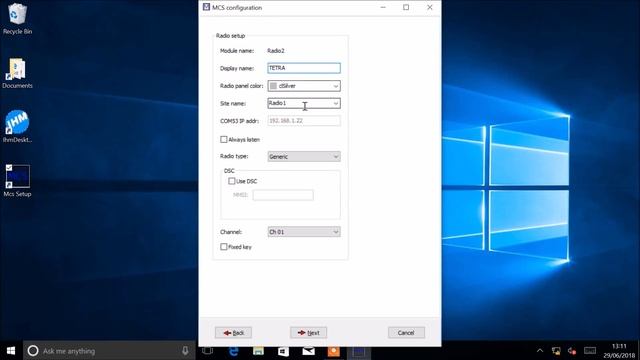Click the Radio2 module name text
Image resolution: width=640 pixels, height=360 pixels.
pyautogui.click(x=276, y=51)
